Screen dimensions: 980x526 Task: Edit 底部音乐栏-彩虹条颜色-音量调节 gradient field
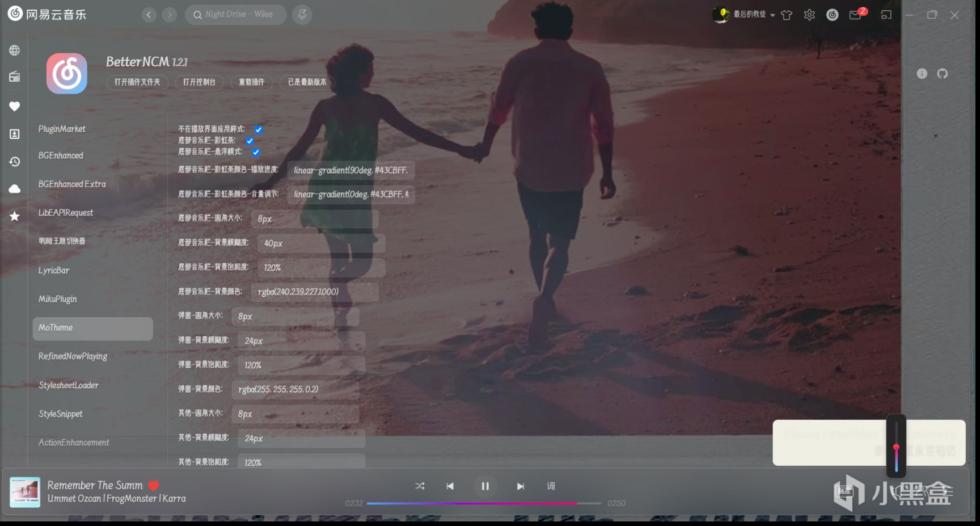(351, 195)
